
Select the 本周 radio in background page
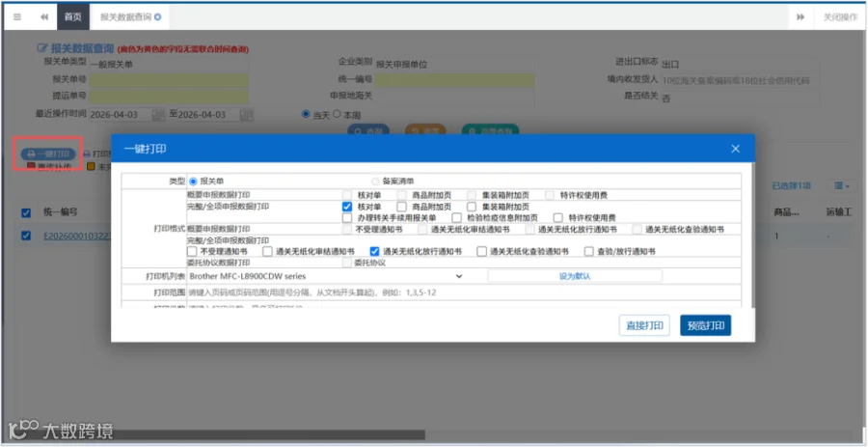coord(336,114)
